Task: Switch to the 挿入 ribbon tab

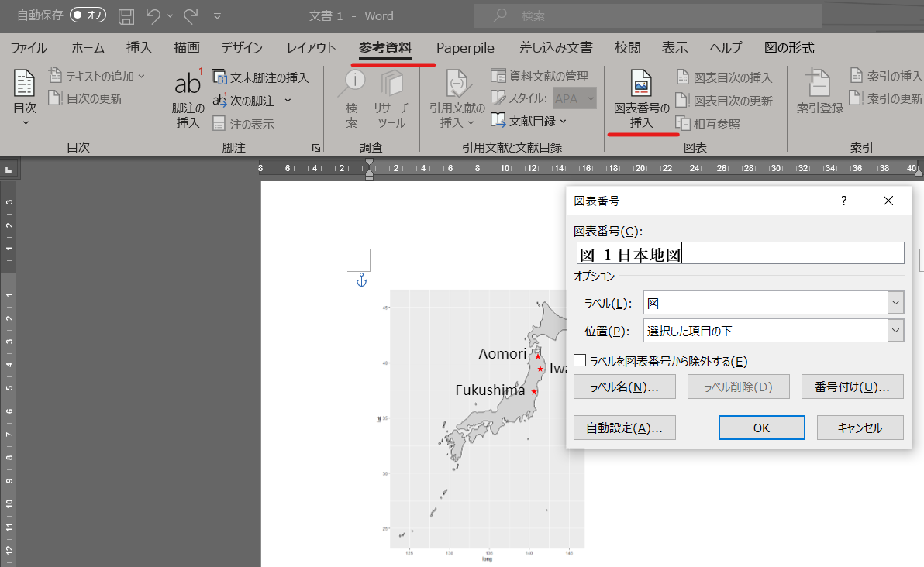Action: click(139, 48)
